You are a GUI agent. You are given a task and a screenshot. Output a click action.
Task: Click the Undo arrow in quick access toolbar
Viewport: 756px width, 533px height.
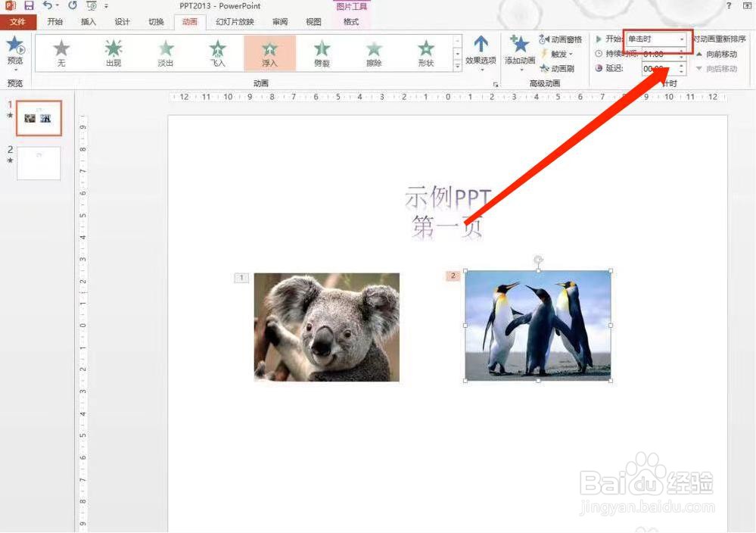tap(47, 6)
